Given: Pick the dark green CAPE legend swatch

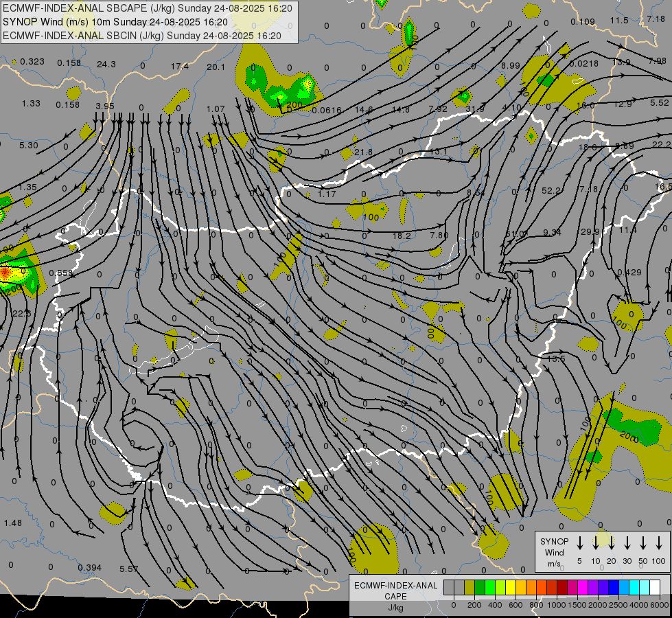Looking at the screenshot, I should (480, 588).
